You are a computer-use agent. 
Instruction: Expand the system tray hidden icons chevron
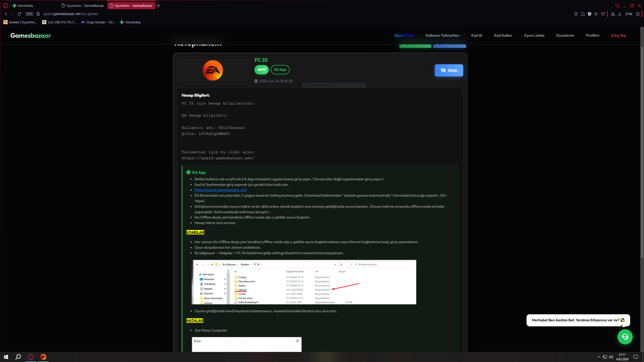599,357
